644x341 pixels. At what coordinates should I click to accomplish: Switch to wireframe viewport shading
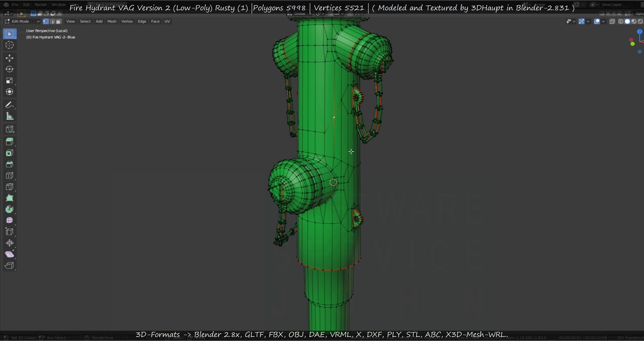[621, 22]
